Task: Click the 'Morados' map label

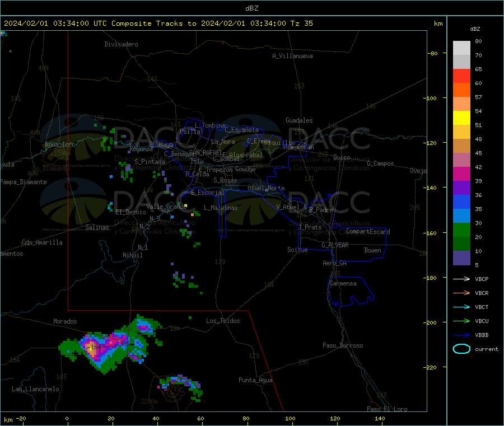Action: pyautogui.click(x=65, y=321)
